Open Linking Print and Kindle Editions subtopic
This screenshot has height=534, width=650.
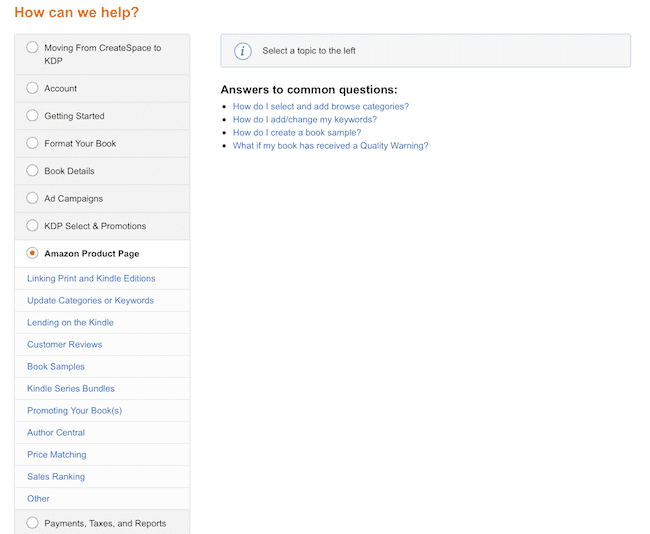[91, 278]
